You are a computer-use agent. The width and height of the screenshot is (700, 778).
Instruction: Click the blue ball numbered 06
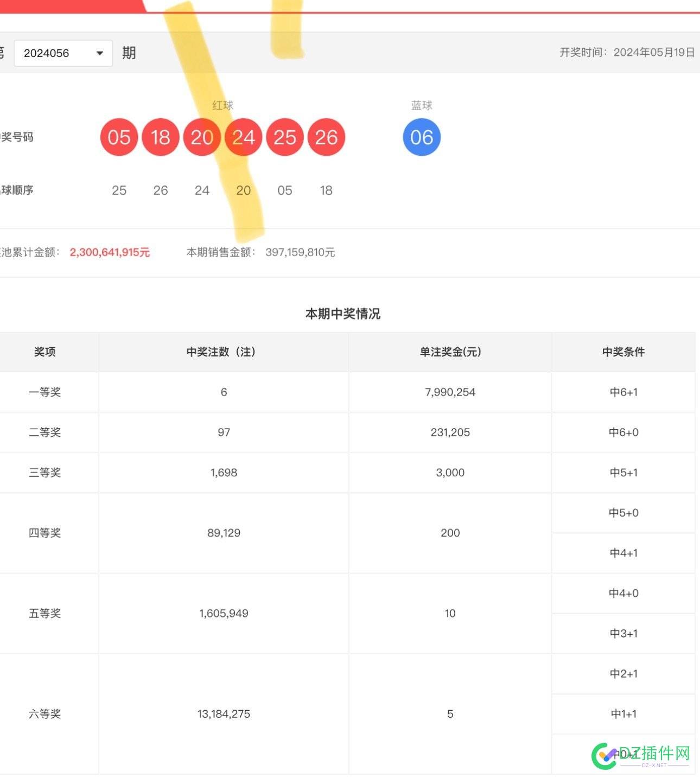[x=422, y=137]
